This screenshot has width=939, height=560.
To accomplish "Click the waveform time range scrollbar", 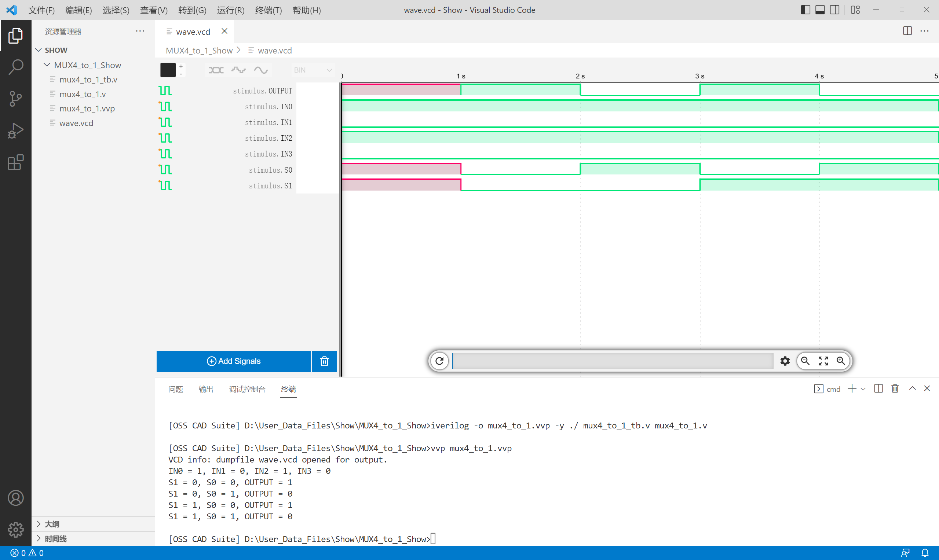I will point(613,361).
